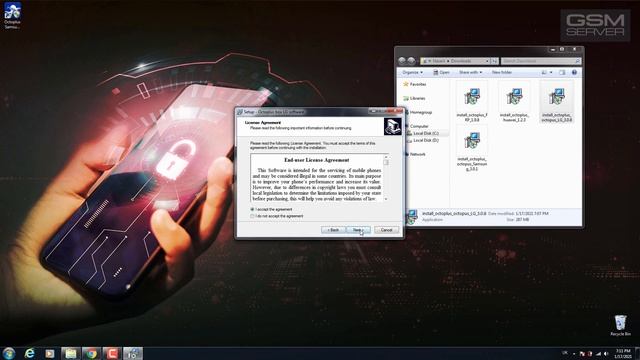640x360 pixels.
Task: Maximize the Explorer Downloads window
Action: coord(562,49)
